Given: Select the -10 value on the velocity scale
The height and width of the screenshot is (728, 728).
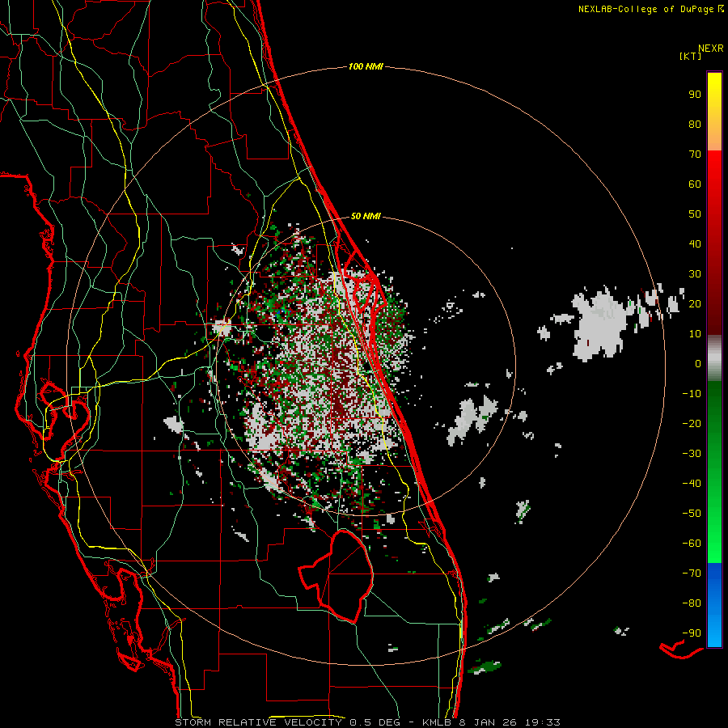Looking at the screenshot, I should tap(692, 394).
